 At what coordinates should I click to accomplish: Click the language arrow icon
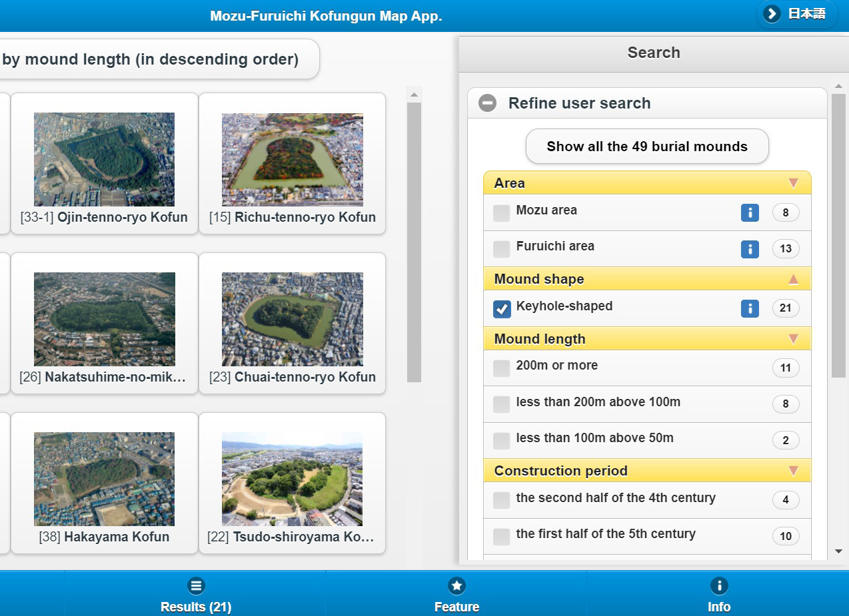[772, 13]
